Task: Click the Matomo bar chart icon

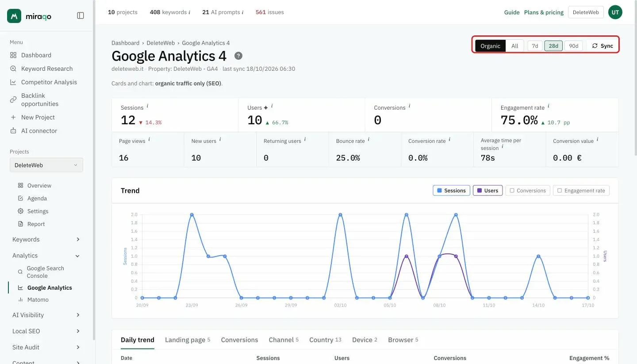Action: click(x=20, y=300)
